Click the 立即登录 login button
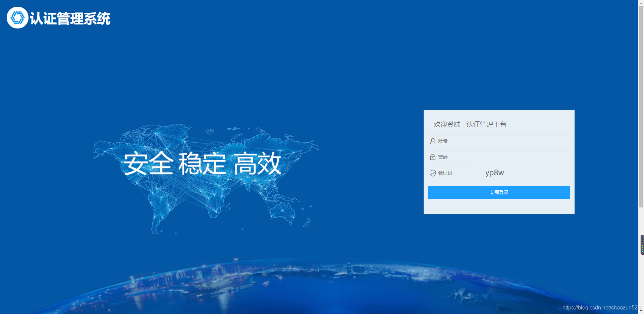644x314 pixels. (x=499, y=192)
